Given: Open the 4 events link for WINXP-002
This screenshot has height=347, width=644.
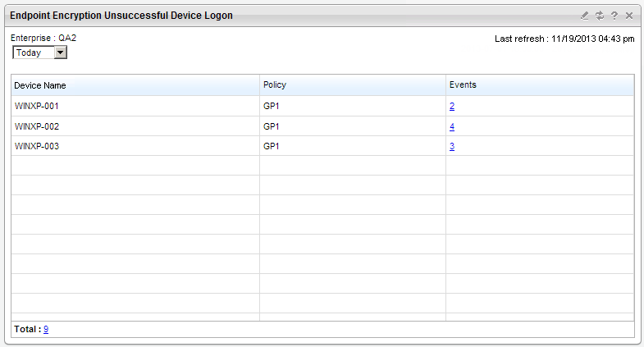Looking at the screenshot, I should pos(452,126).
